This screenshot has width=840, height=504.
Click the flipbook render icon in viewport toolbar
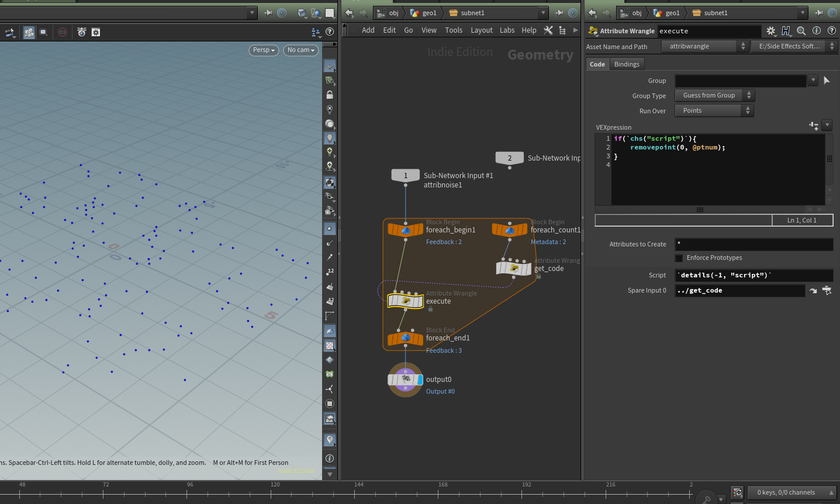pos(82,32)
